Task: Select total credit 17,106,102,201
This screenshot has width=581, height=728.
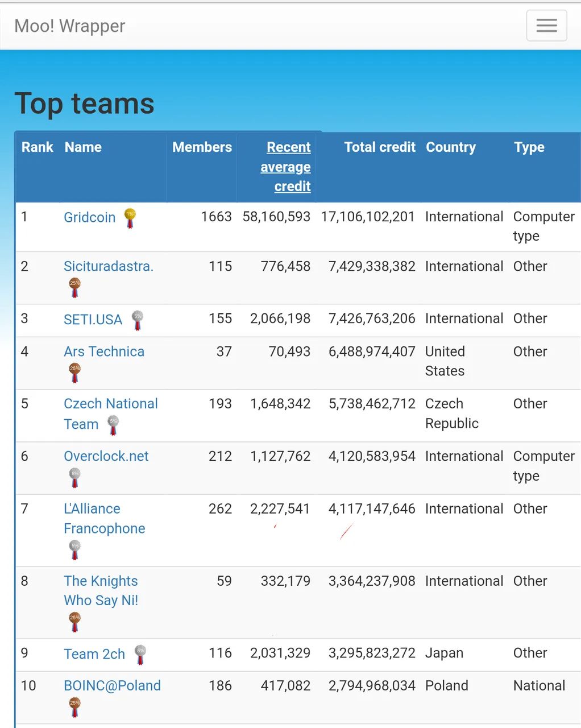Action: tap(368, 217)
